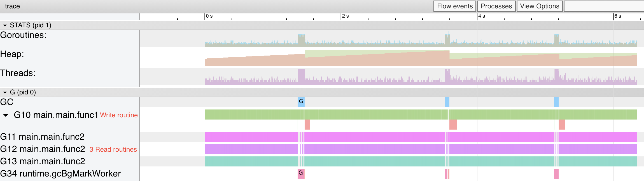This screenshot has width=644, height=186.
Task: Open the Processes selector
Action: 496,6
